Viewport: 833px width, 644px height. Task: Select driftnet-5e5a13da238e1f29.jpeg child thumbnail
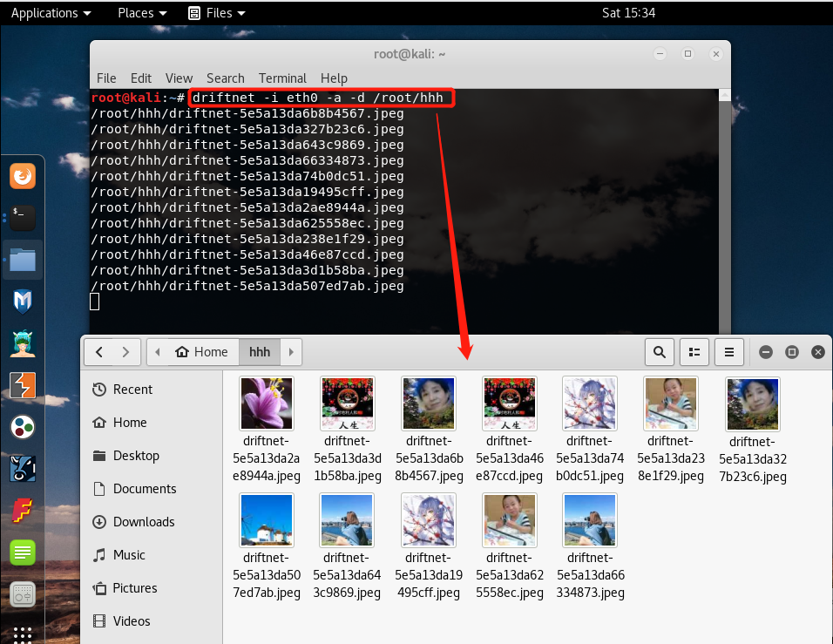[x=671, y=403]
